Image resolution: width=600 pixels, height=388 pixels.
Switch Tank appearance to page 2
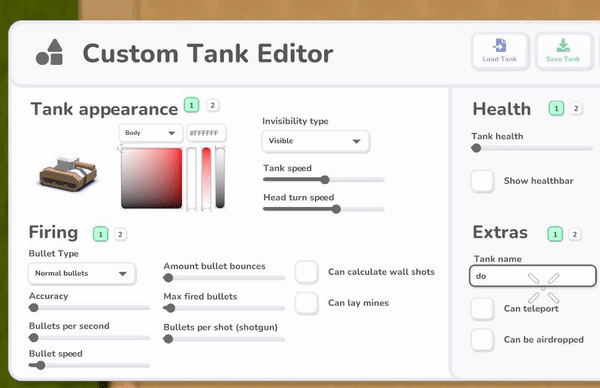[213, 105]
